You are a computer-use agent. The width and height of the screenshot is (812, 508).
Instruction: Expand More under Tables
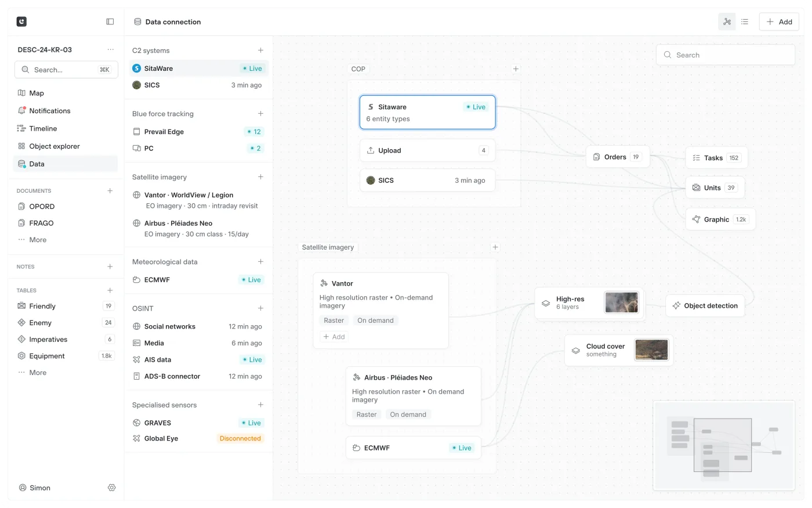coord(38,373)
